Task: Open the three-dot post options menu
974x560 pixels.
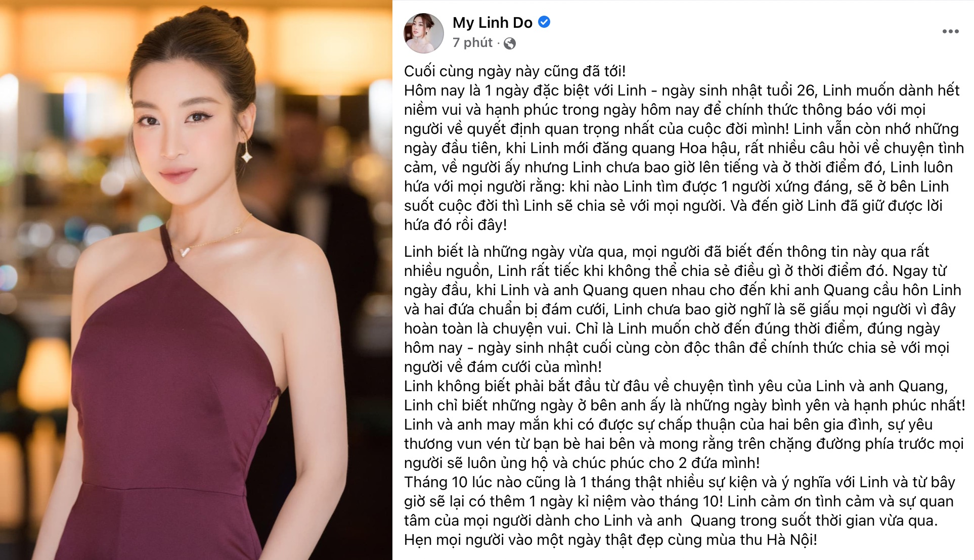Action: tap(950, 31)
